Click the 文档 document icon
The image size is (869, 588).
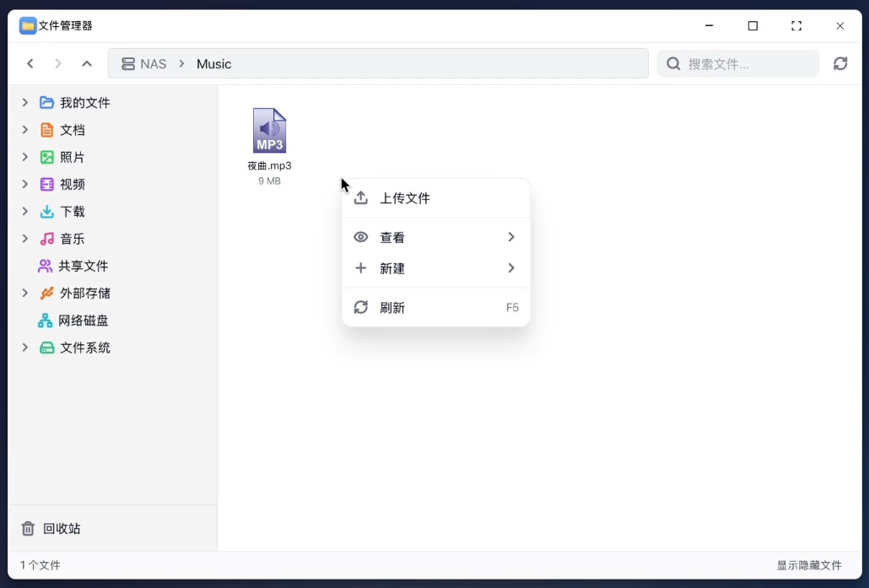pos(47,130)
